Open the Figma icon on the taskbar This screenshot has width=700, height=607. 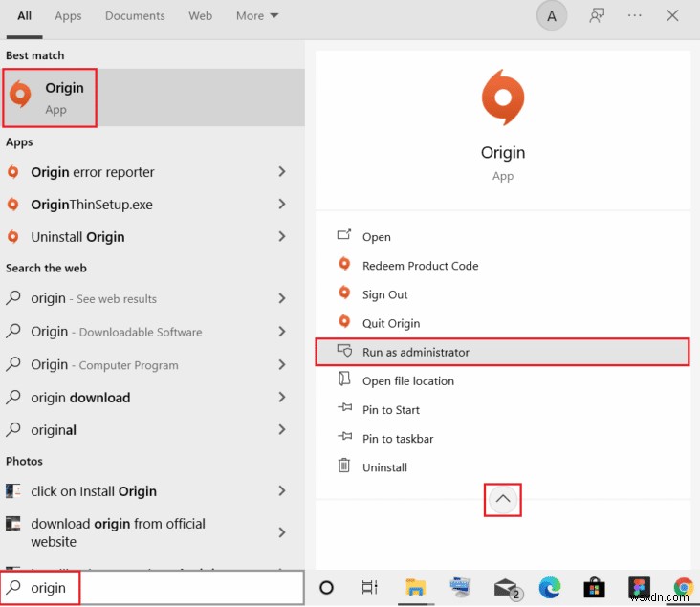639,587
